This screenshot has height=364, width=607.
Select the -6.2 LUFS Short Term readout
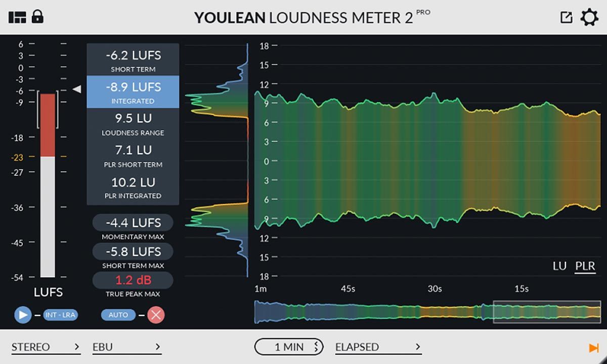coord(133,60)
